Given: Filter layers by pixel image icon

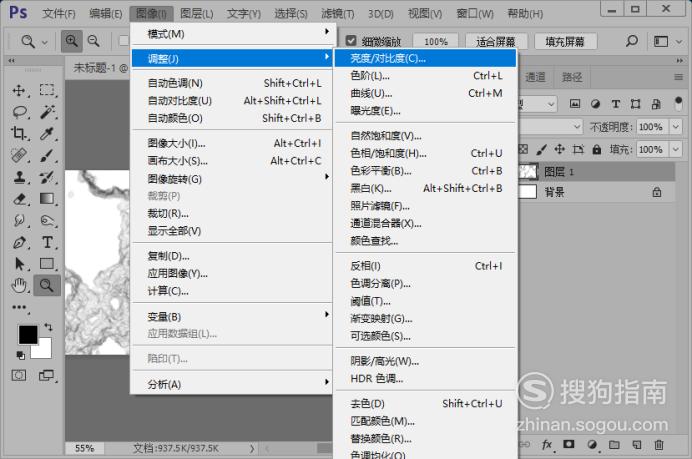Looking at the screenshot, I should click(575, 104).
